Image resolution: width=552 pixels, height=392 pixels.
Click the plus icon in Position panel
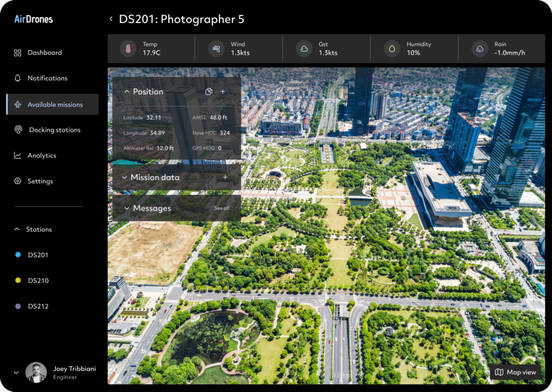click(x=223, y=92)
